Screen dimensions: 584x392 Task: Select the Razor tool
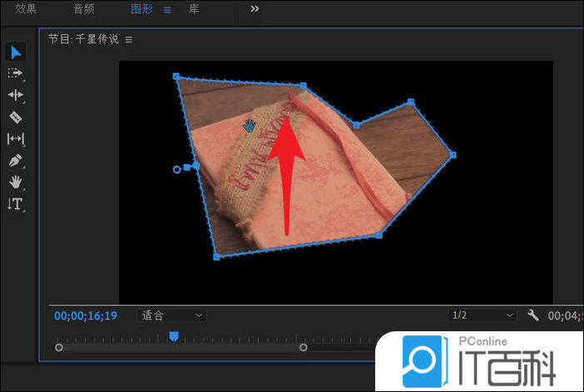point(15,117)
